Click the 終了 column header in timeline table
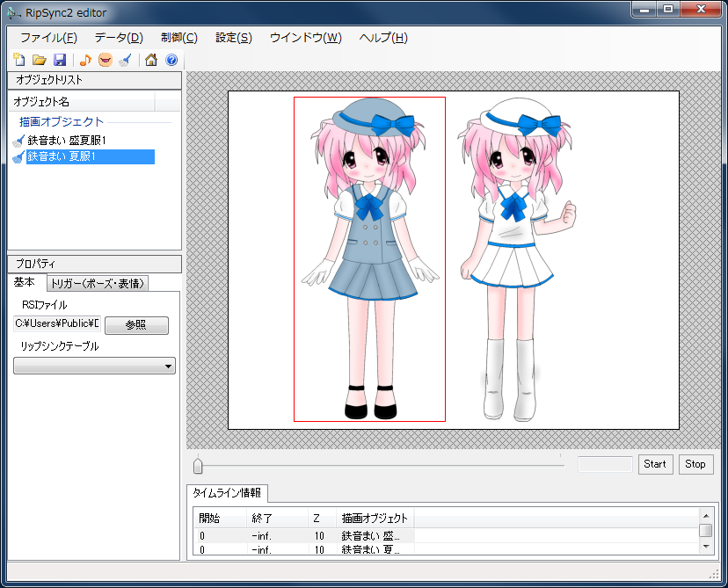The width and height of the screenshot is (728, 588). 277,519
